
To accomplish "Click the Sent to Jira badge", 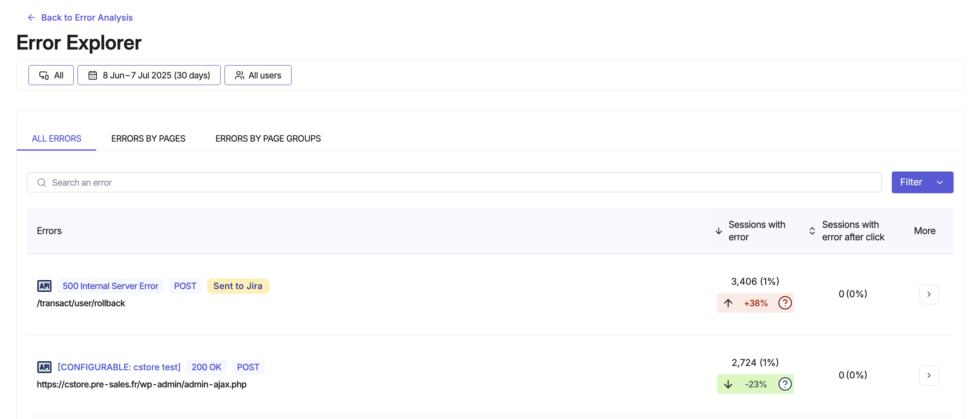I will tap(238, 286).
